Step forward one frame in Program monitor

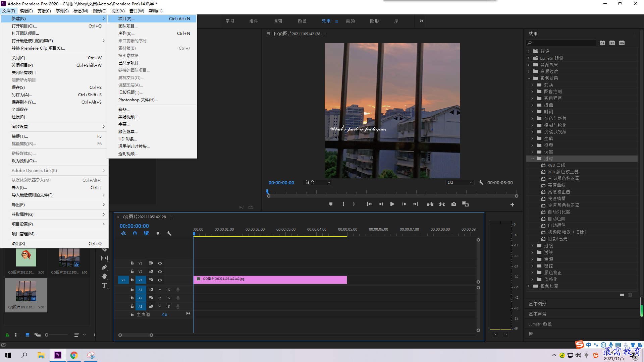404,204
